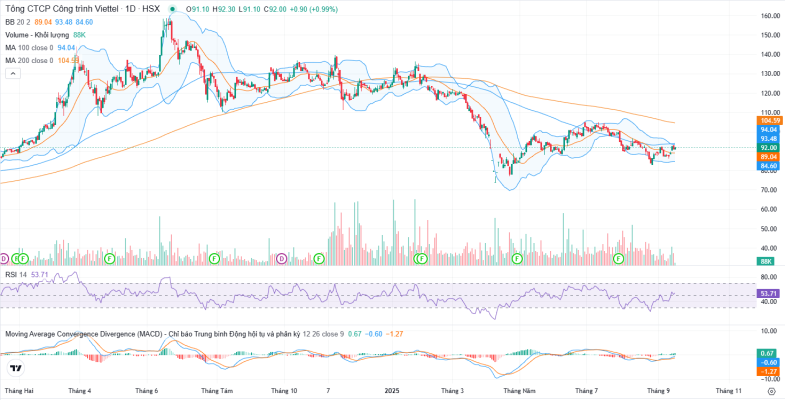
Task: Click the Tháng 3 date label
Action: pos(453,390)
